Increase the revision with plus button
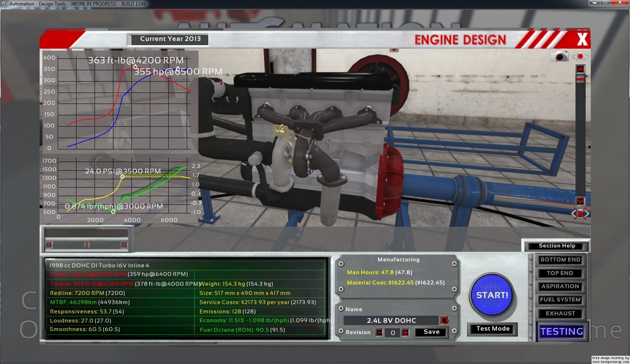 coord(406,333)
